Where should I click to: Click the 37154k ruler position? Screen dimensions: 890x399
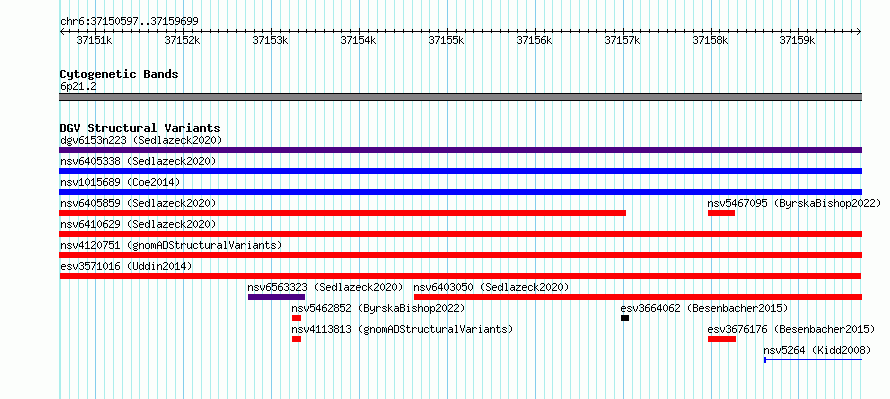[359, 40]
